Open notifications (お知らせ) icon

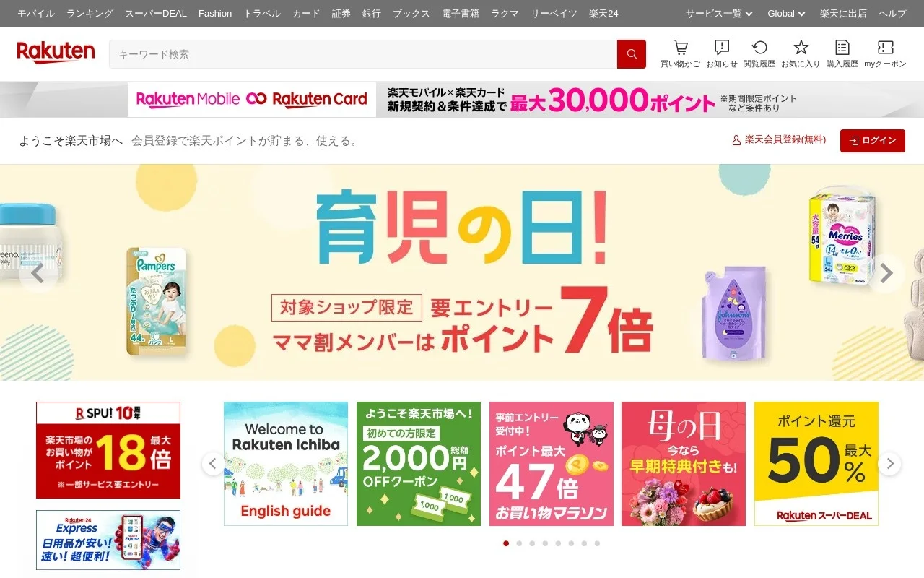(721, 54)
